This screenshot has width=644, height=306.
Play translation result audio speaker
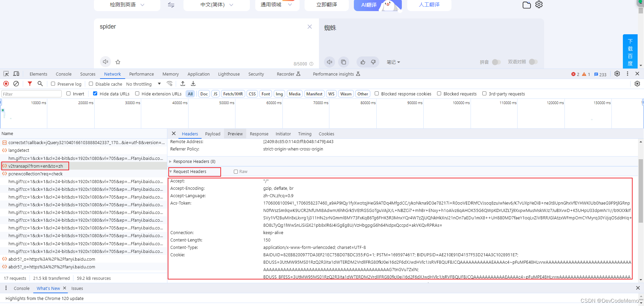[330, 62]
